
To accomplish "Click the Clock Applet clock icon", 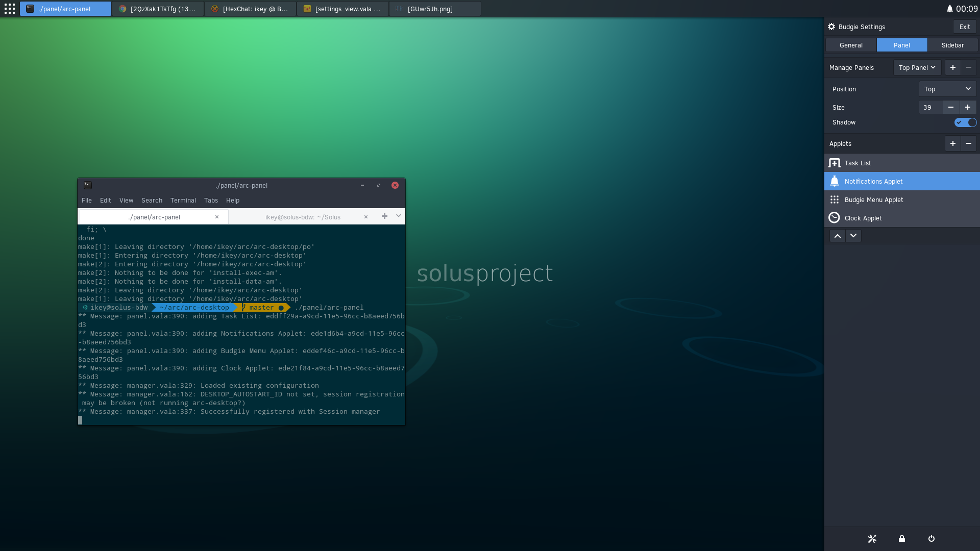I will click(834, 218).
